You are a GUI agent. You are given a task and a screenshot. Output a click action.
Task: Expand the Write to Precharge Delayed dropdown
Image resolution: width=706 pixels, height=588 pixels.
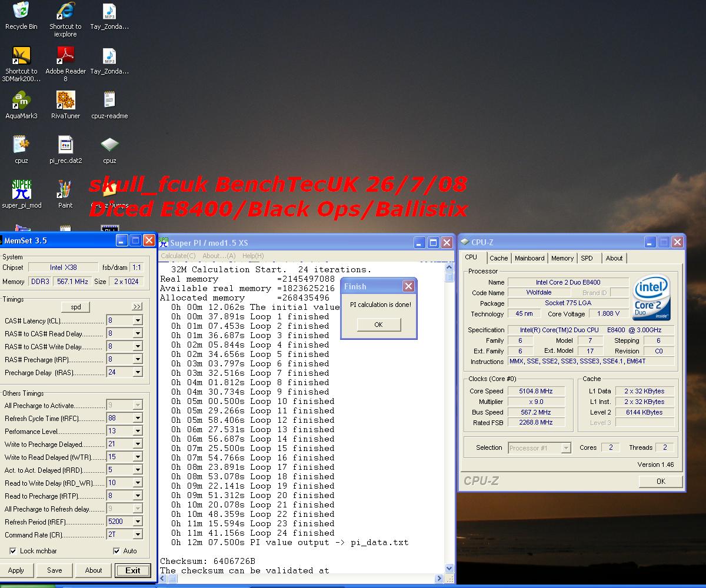(138, 444)
